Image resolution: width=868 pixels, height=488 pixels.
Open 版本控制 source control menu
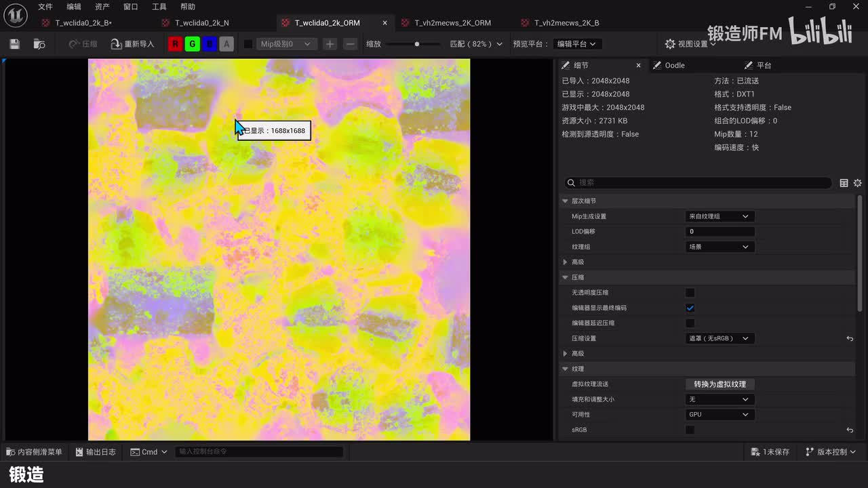831,452
